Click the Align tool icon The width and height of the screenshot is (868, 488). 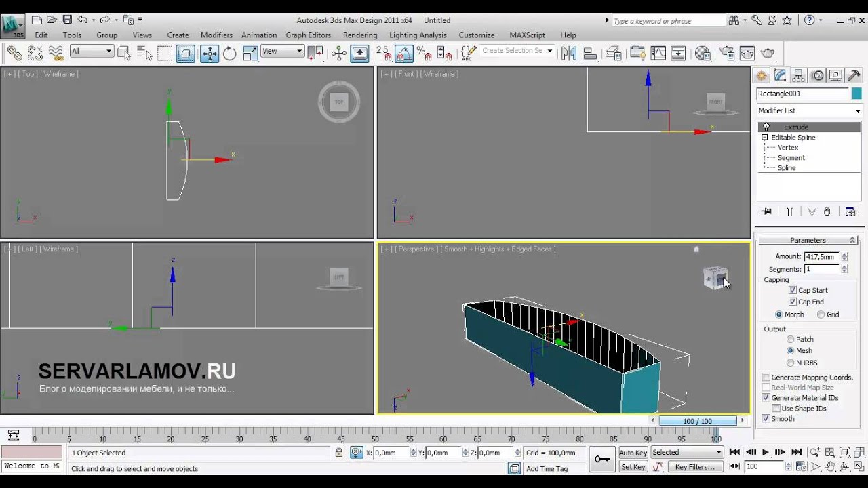[x=590, y=53]
